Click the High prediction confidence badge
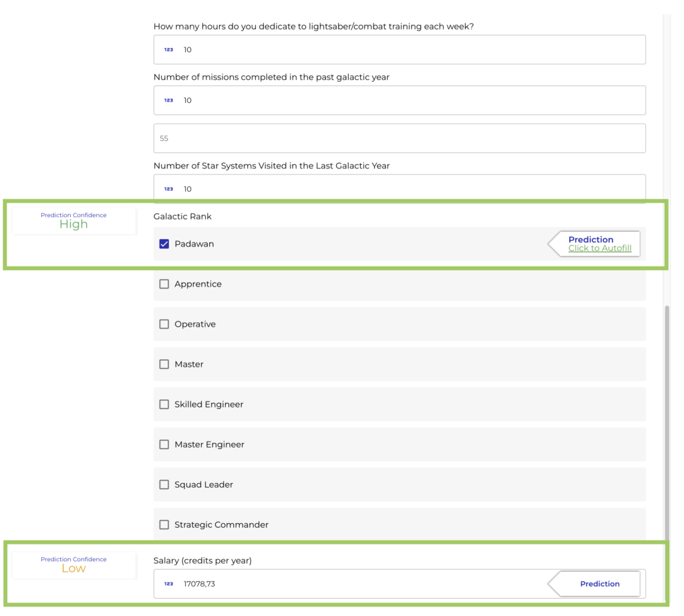This screenshot has height=616, width=684. click(73, 220)
